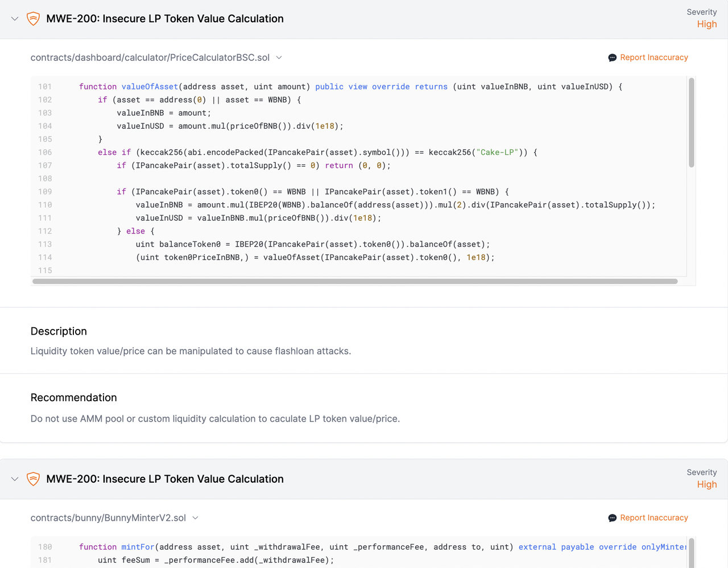Image resolution: width=728 pixels, height=568 pixels.
Task: Click High severity label of first issue
Action: (707, 24)
